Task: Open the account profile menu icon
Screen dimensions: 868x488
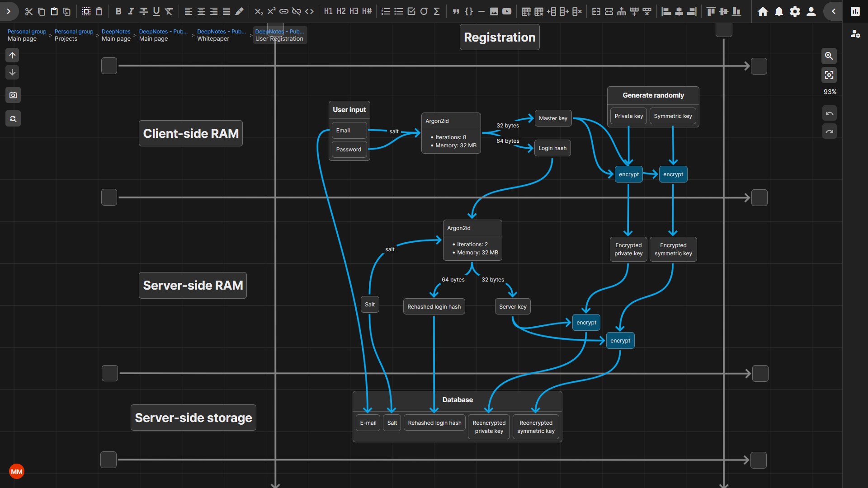Action: coord(811,11)
